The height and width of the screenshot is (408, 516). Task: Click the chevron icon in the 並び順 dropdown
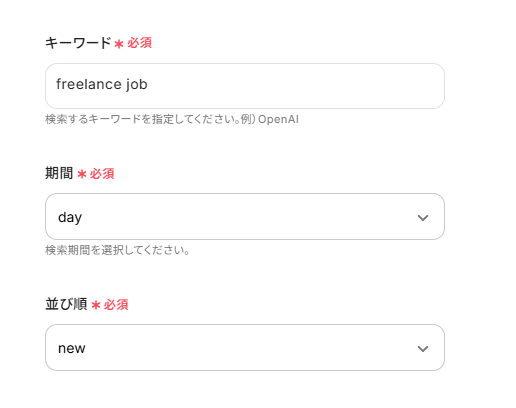(x=423, y=349)
